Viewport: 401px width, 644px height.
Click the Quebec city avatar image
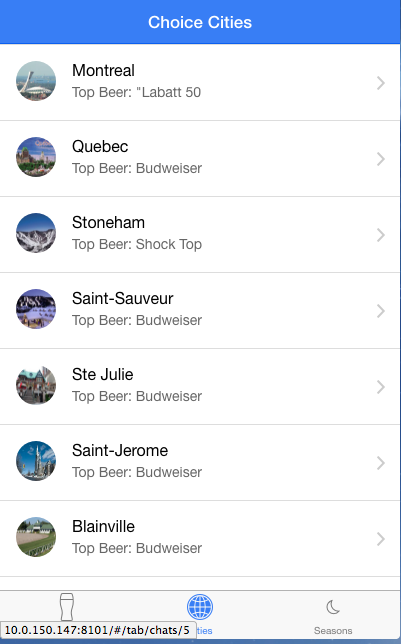point(36,157)
